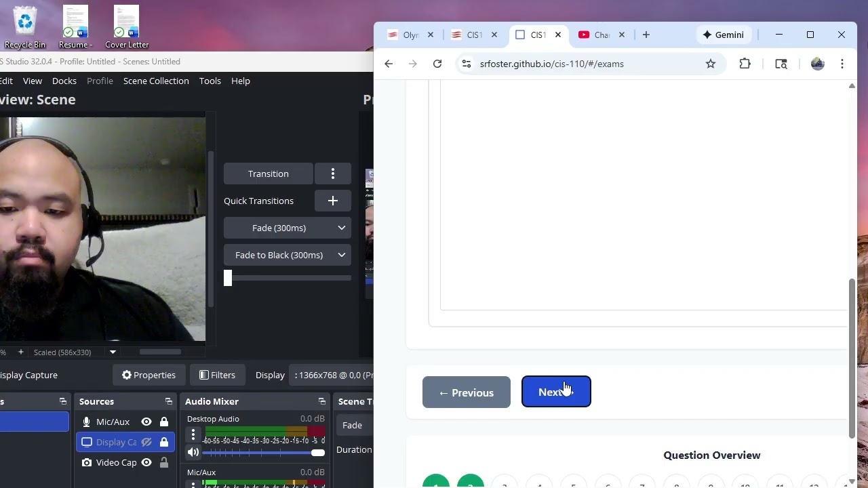Click the browser forward arrow

413,64
